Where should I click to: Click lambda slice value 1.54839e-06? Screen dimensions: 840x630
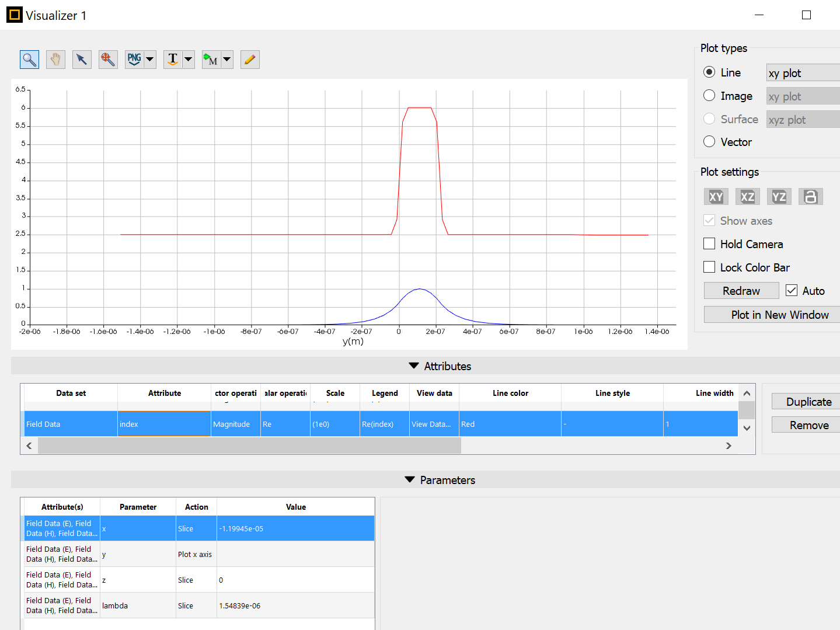click(295, 605)
